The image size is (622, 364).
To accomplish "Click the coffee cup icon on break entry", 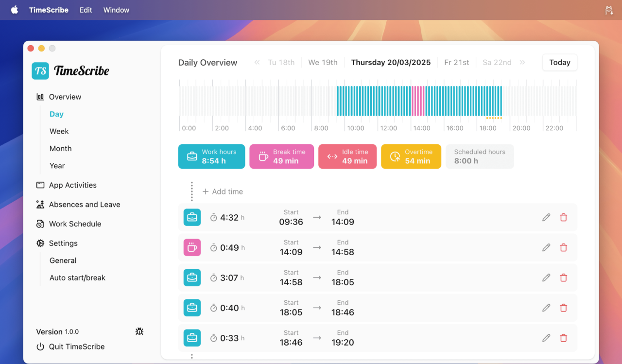I will (x=192, y=247).
